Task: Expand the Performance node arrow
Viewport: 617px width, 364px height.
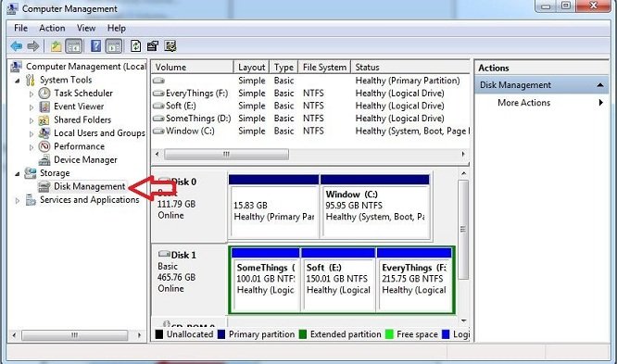Action: pyautogui.click(x=31, y=147)
